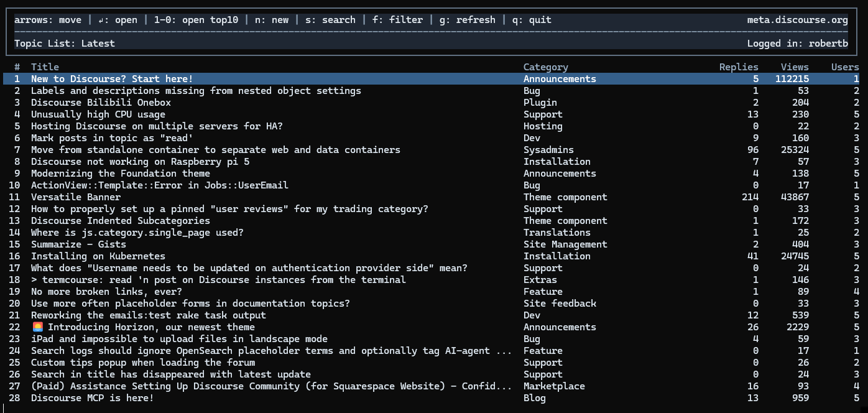Click the sunrise emoji before Introducing Horizon

(x=37, y=327)
